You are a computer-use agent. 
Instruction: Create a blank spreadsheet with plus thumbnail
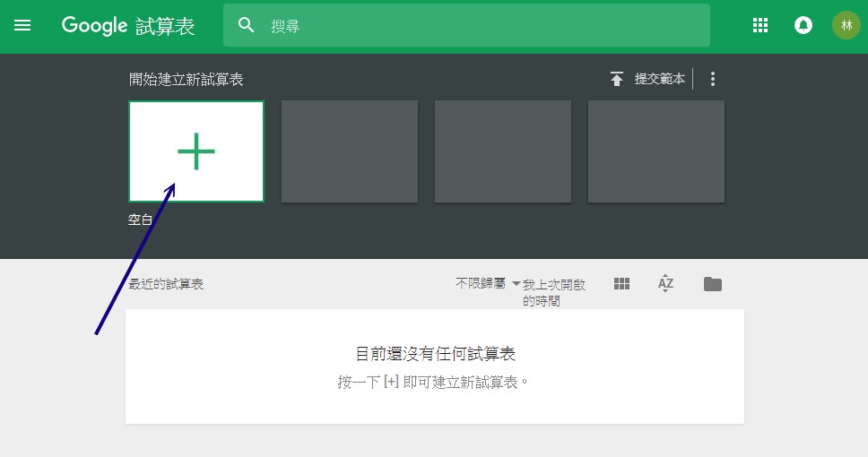pos(196,151)
